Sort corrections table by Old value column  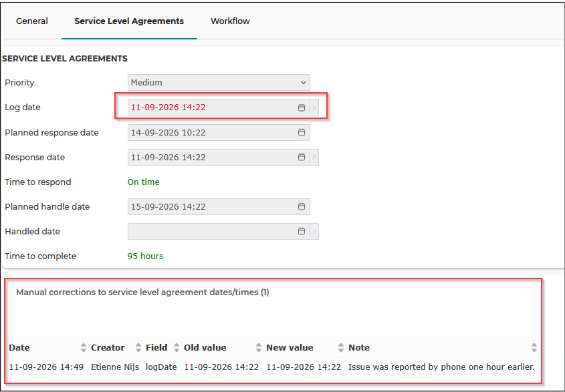coord(258,348)
